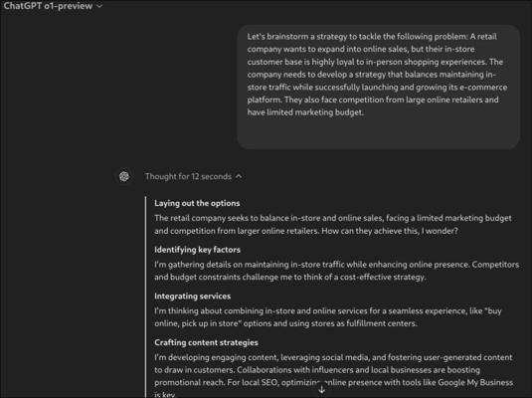This screenshot has height=398, width=532.
Task: Click the chevron beside o1-preview
Action: tap(99, 6)
